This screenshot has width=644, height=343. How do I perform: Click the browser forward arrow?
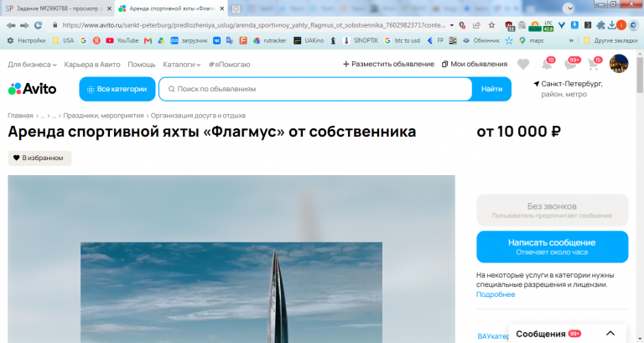(x=24, y=25)
